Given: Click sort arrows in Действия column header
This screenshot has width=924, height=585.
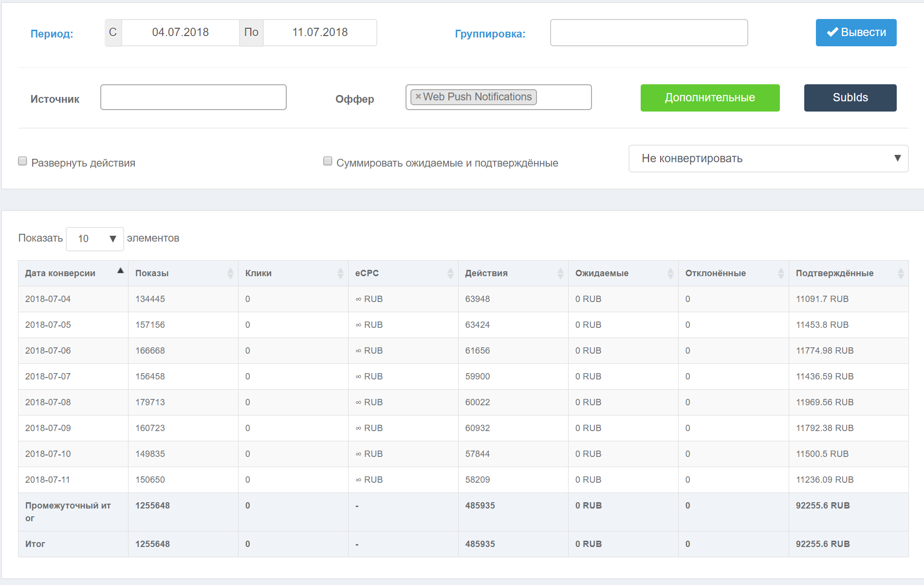Looking at the screenshot, I should click(560, 273).
